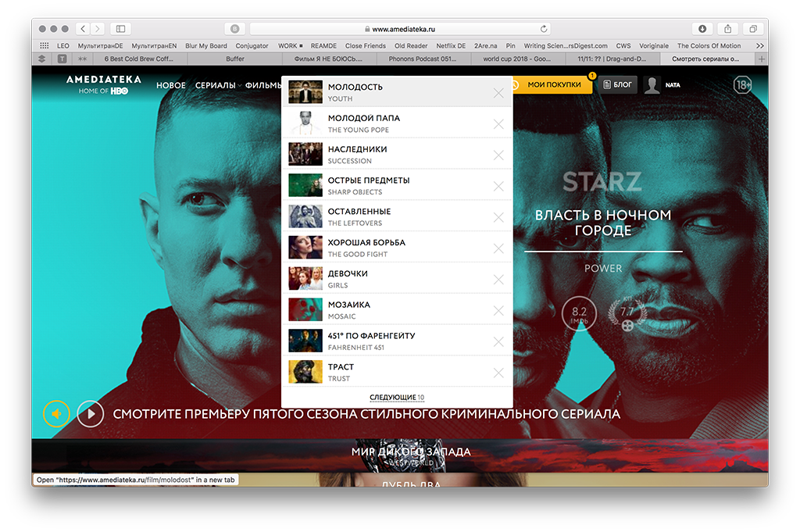Add a new Safari tab
Viewport: 800px width, 532px height.
pos(761,59)
